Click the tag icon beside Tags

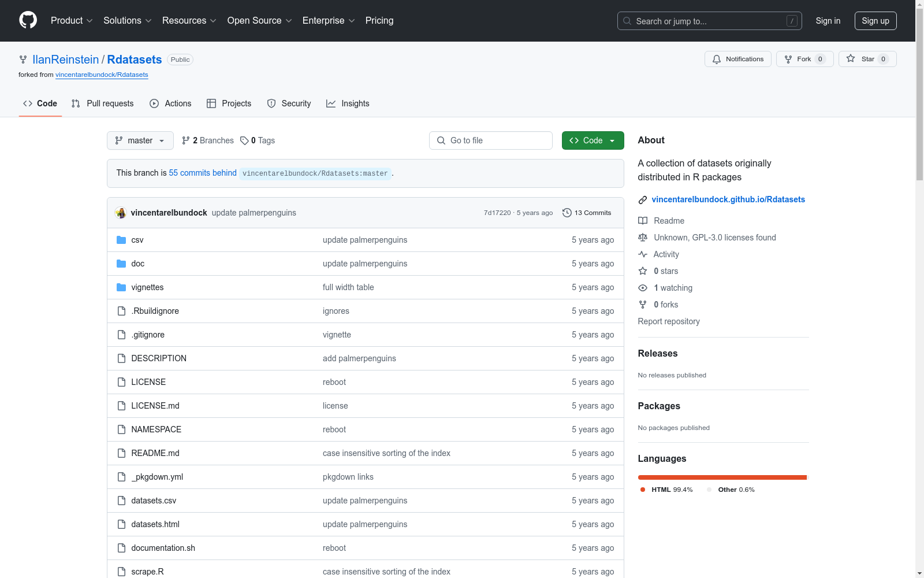pyautogui.click(x=244, y=140)
